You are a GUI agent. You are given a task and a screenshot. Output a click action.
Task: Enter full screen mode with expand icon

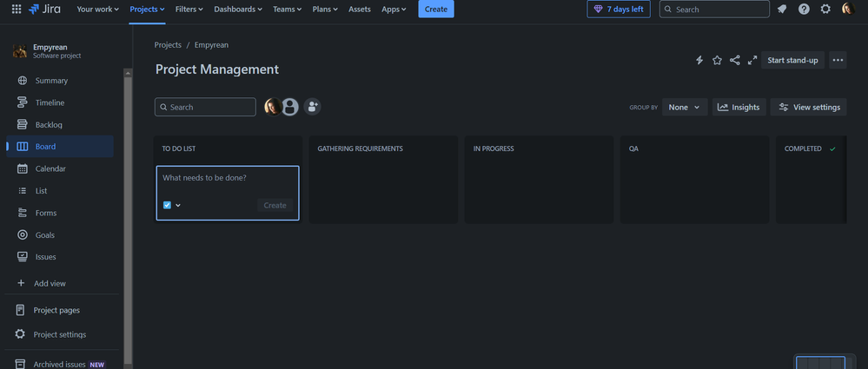pyautogui.click(x=752, y=60)
